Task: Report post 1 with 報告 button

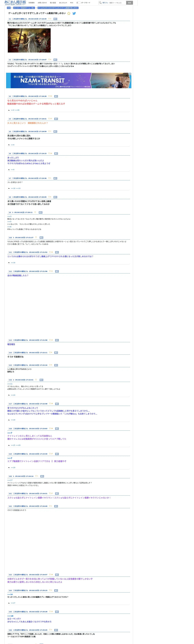Action: (x=55, y=19)
